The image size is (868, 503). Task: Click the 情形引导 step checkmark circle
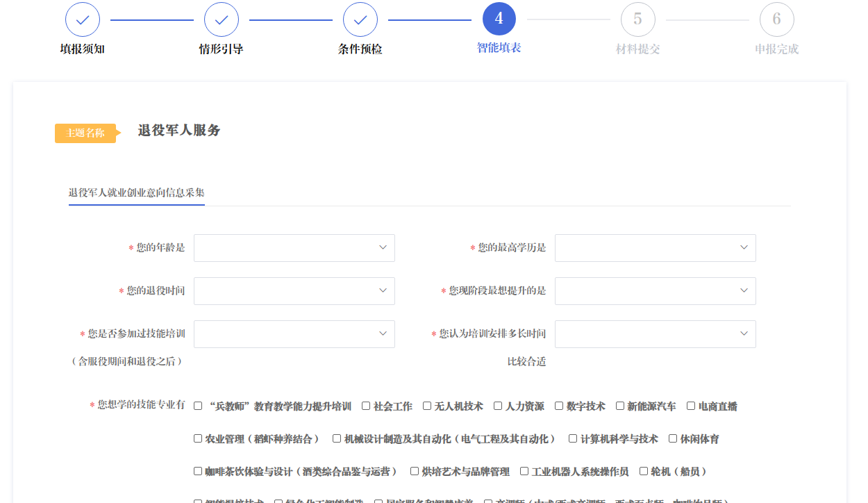point(222,20)
